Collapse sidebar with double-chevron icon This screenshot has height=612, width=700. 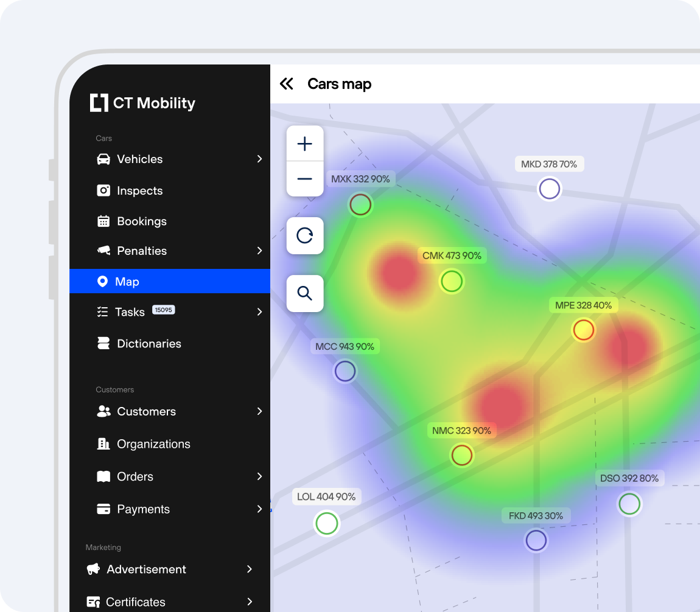(287, 84)
